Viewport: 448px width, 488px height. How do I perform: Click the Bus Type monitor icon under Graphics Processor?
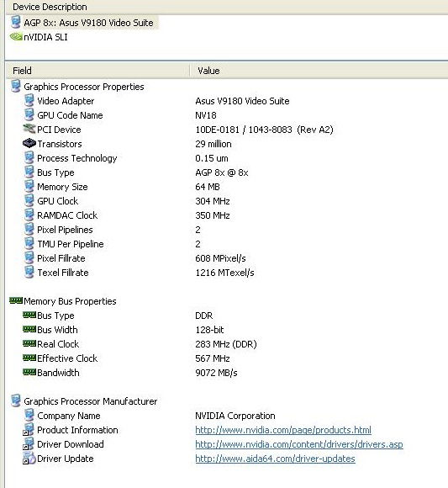(x=29, y=172)
